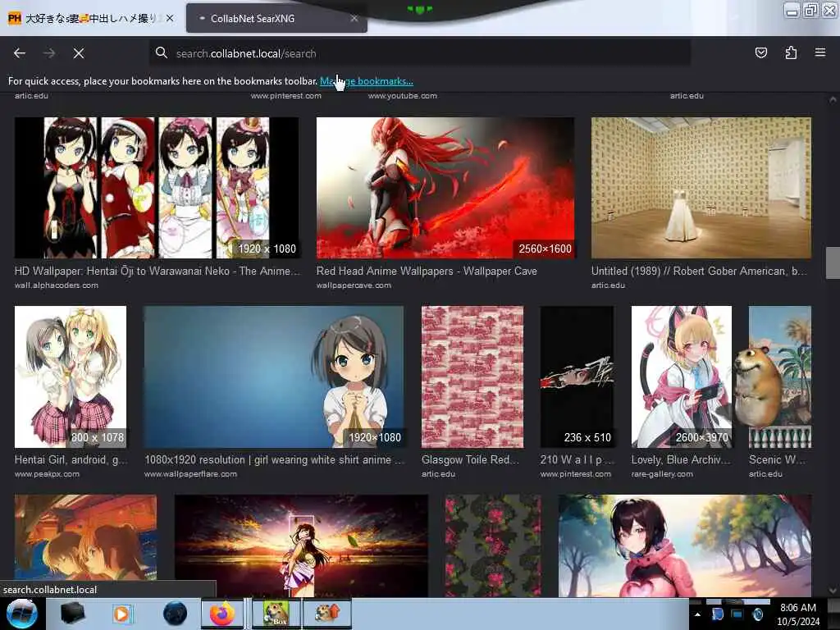Click the page scrollbar up arrow
The image size is (840, 630).
click(x=833, y=99)
